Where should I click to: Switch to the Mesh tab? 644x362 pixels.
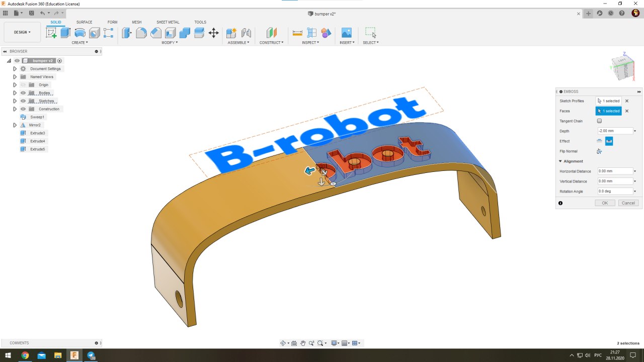tap(137, 22)
